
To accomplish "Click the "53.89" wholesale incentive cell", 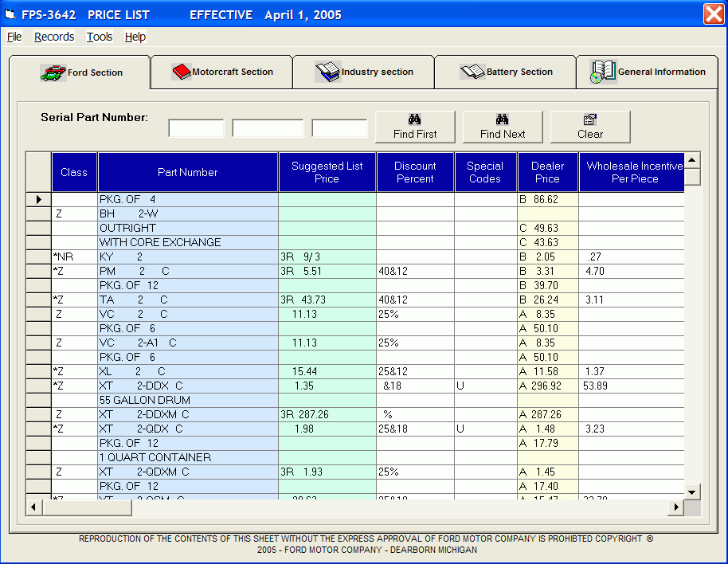I will (x=632, y=386).
